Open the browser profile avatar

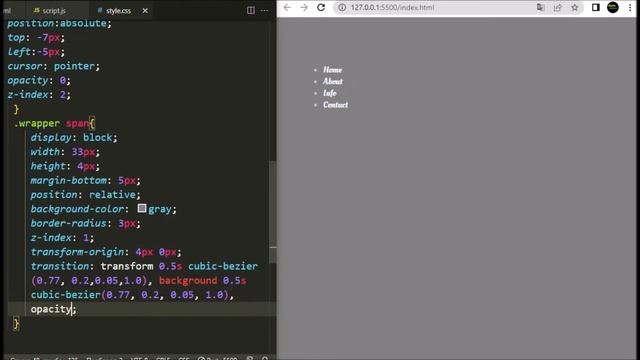[x=613, y=7]
